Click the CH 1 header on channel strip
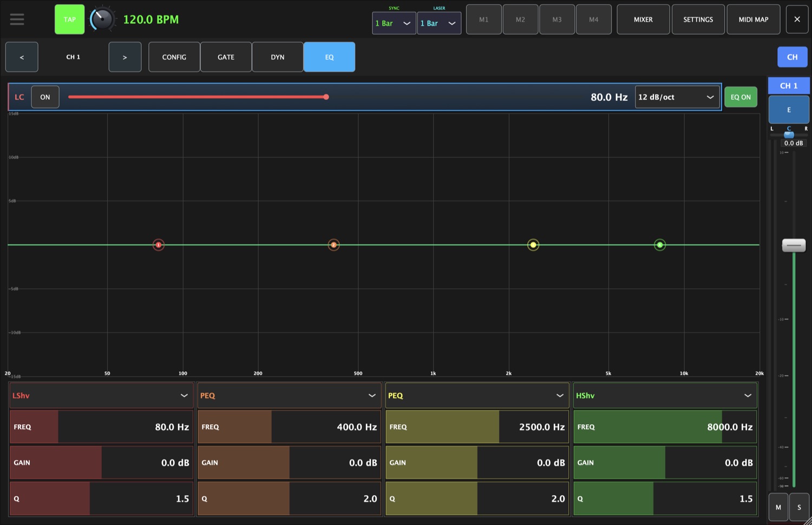Screen dimensions: 812x525 tap(789, 86)
